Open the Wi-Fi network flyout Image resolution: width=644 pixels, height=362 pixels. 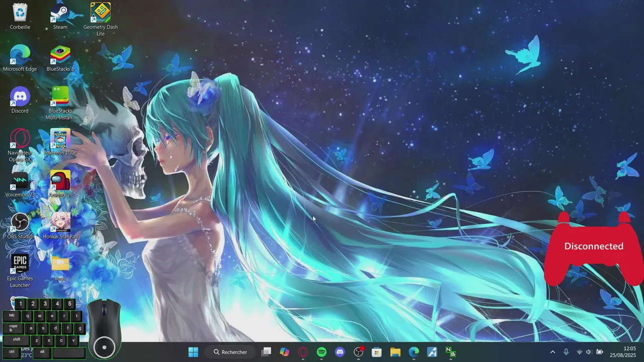point(579,352)
